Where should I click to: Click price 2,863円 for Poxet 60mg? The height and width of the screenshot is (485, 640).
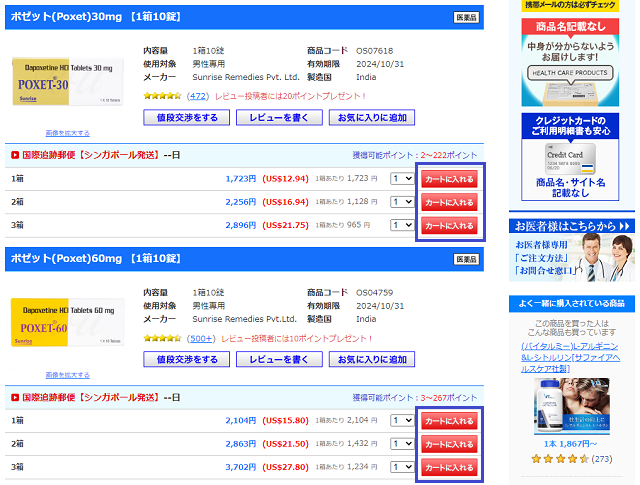(x=241, y=444)
